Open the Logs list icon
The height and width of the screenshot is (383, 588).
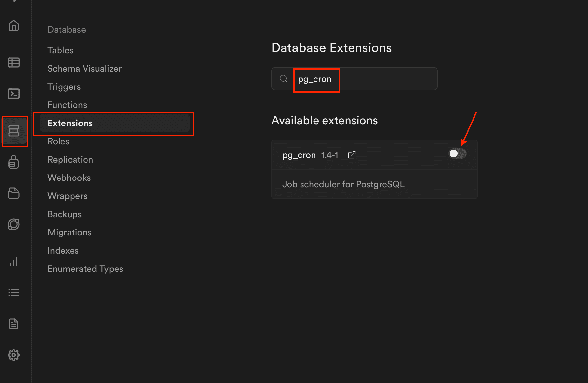click(14, 293)
